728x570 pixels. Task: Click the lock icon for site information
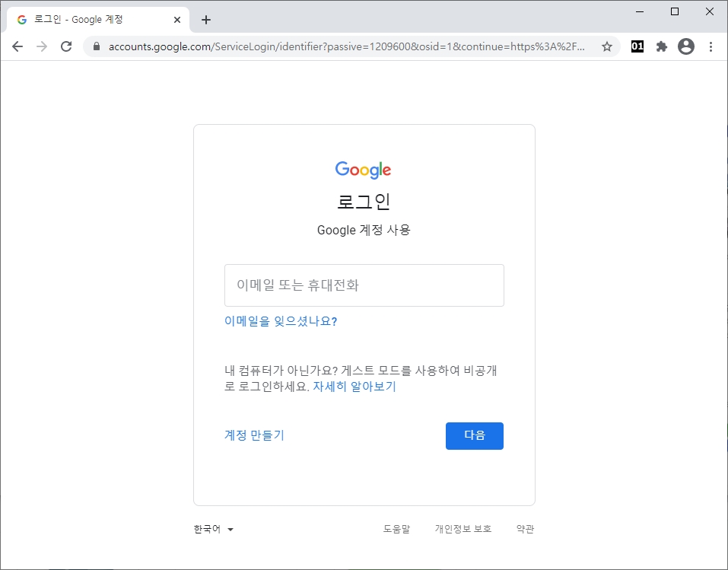[x=97, y=46]
